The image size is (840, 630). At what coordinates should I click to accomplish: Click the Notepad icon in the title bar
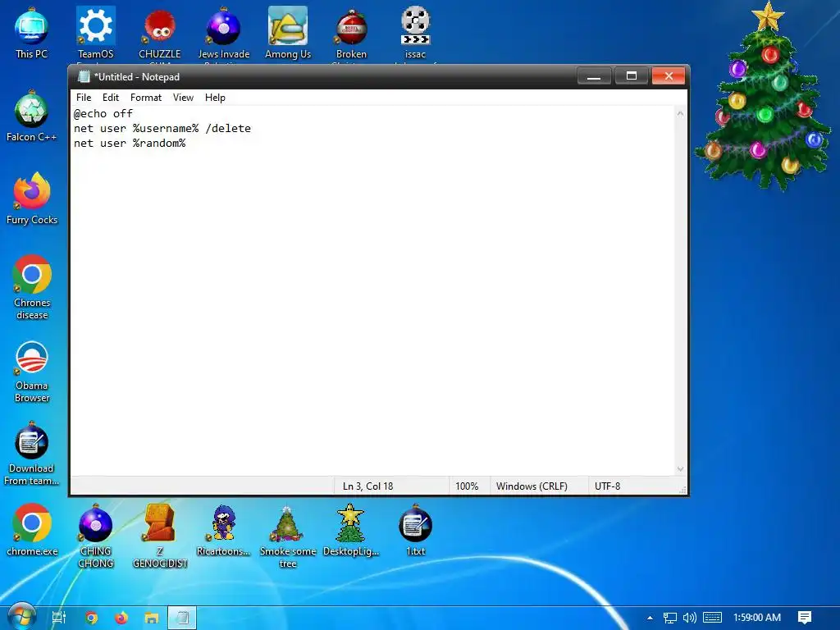[84, 76]
